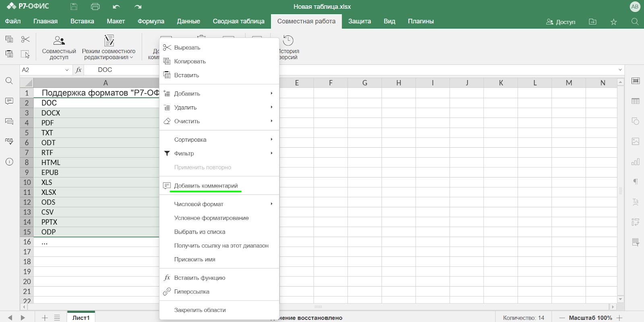Open shape settings in right sidebar

point(636,121)
